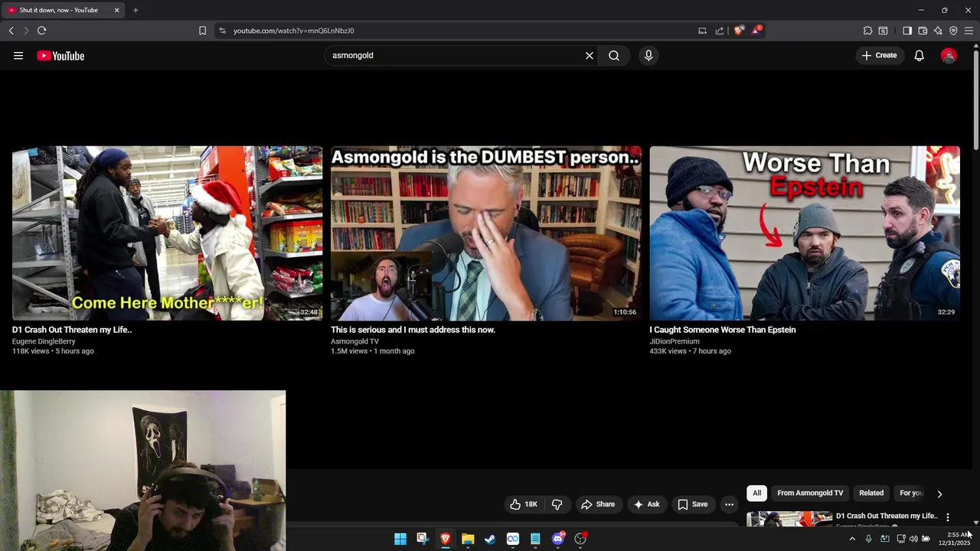Screen dimensions: 980x551
Task: Select 'From Asmongold TV' filter chip
Action: click(810, 493)
